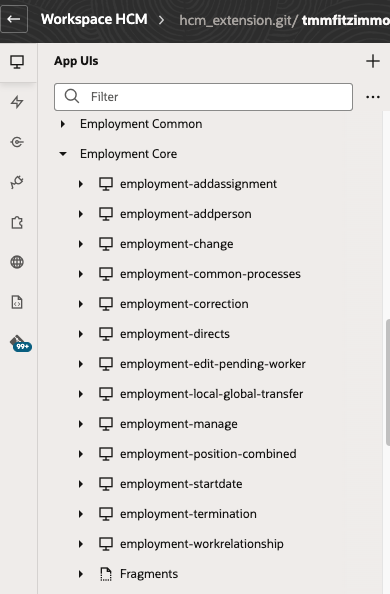Click monitor icon beside employment-directs
The width and height of the screenshot is (390, 594).
click(x=106, y=334)
